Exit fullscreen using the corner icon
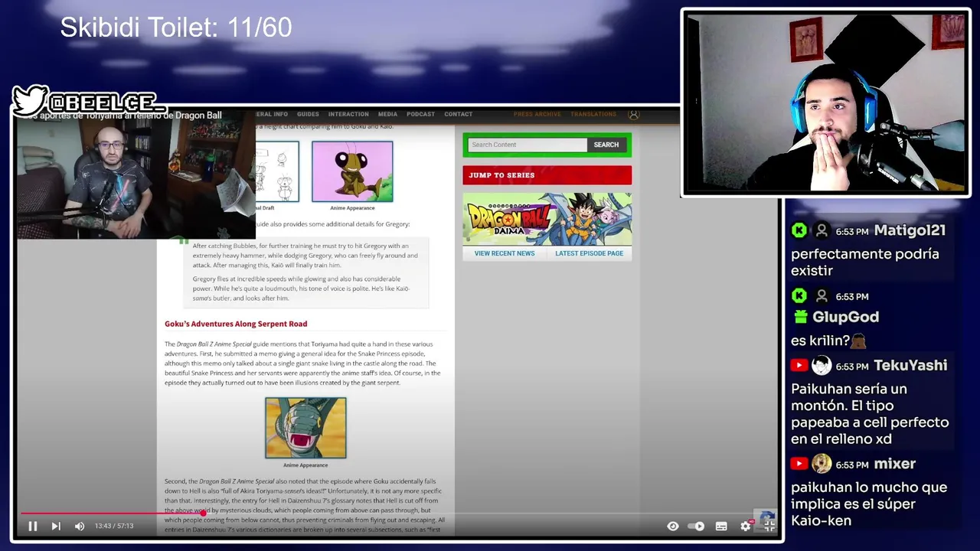Image resolution: width=980 pixels, height=551 pixels. [769, 526]
